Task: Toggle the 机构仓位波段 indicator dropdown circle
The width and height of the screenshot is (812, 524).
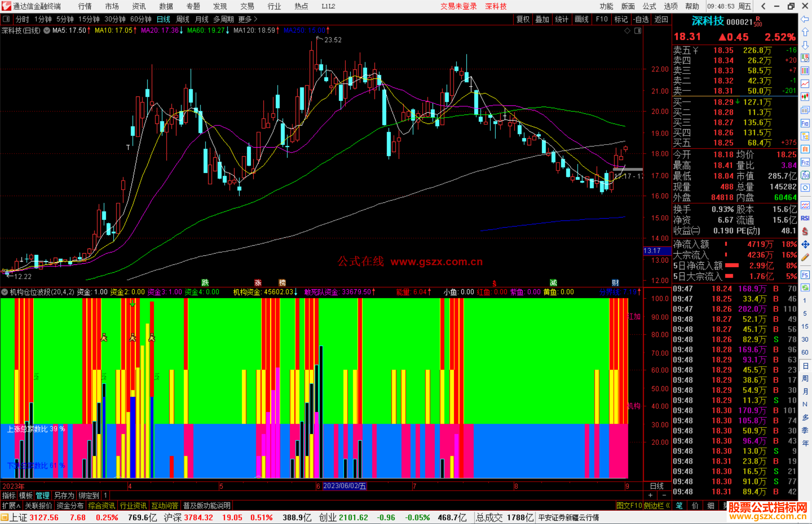Action: [5, 292]
